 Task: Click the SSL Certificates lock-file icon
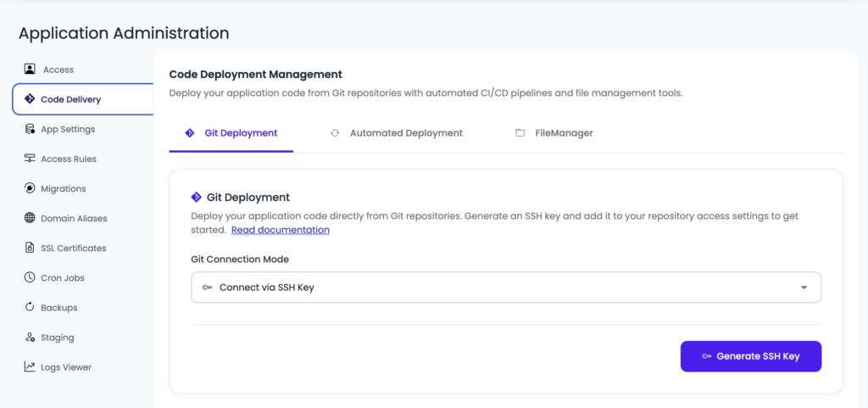tap(30, 248)
